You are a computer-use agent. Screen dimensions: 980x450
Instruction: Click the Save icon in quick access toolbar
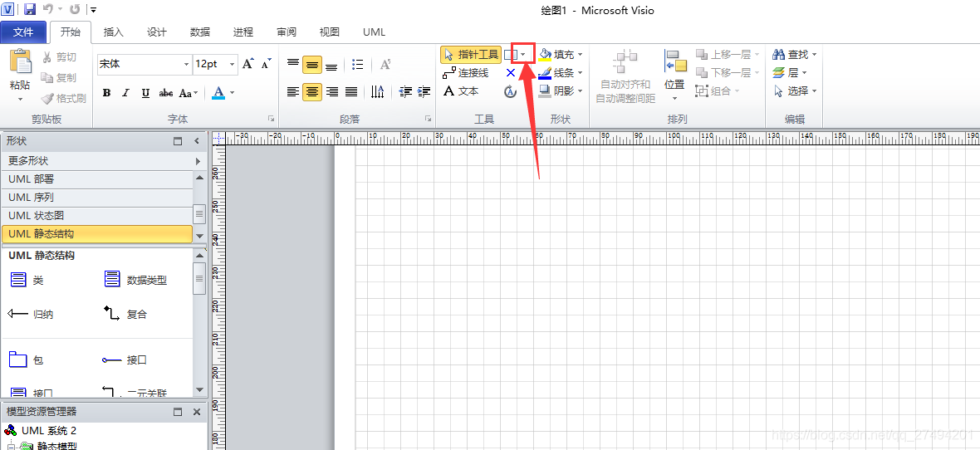[29, 9]
